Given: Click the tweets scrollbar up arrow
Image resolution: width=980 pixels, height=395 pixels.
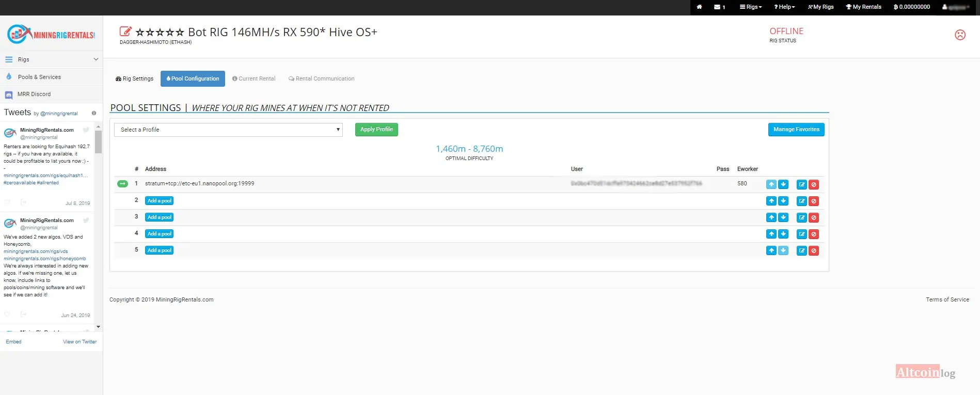Looking at the screenshot, I should 98,127.
